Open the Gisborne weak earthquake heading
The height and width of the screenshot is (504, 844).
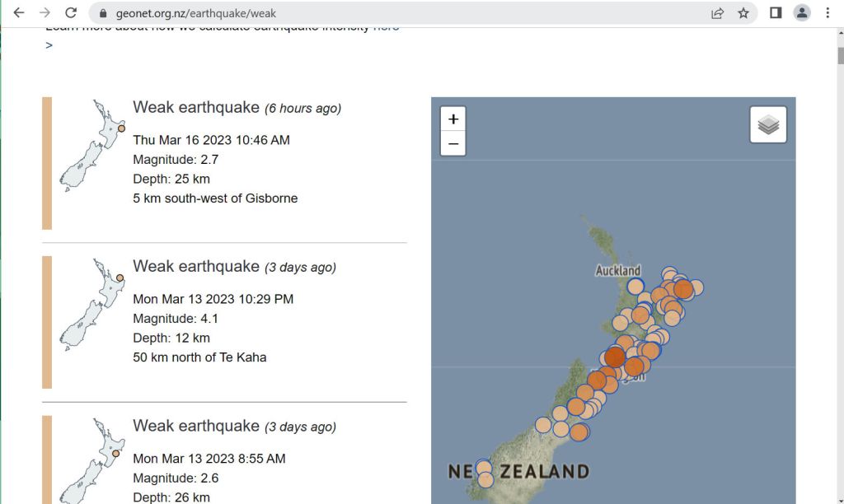tap(195, 107)
